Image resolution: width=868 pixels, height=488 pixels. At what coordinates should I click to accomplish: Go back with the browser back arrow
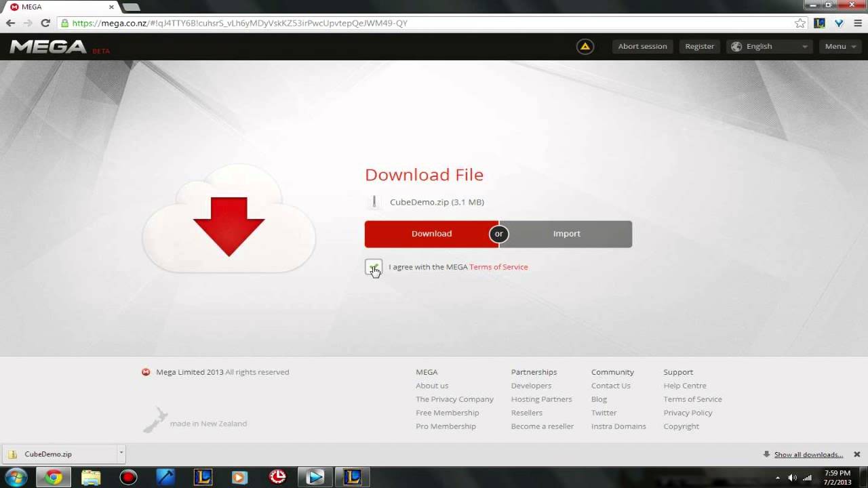tap(10, 23)
